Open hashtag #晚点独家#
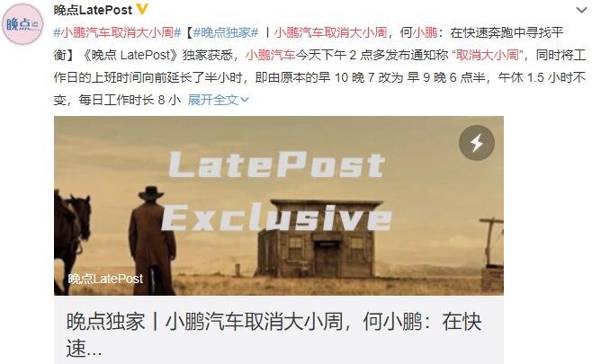 pyautogui.click(x=226, y=32)
